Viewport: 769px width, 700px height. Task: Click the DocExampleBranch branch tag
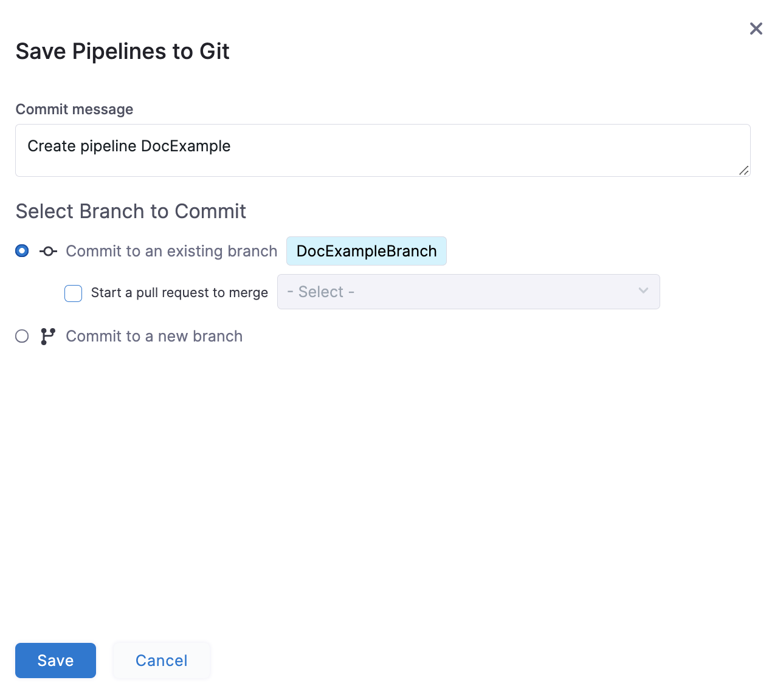[366, 251]
